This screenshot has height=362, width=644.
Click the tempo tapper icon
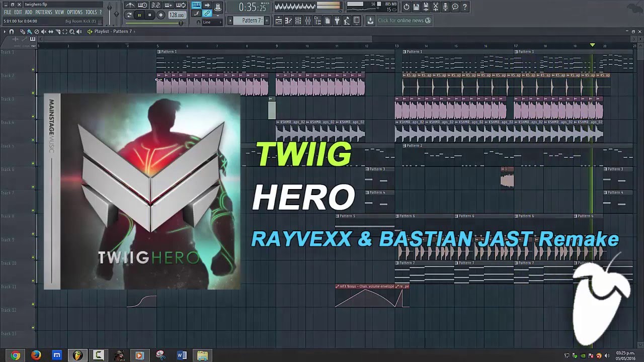click(x=347, y=21)
